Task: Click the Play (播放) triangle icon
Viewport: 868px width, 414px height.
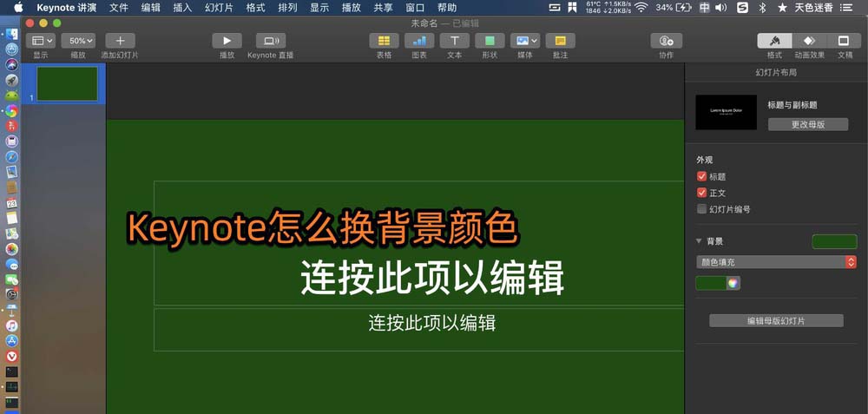Action: 227,41
